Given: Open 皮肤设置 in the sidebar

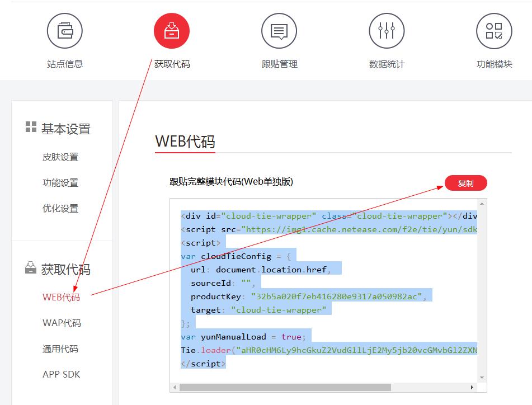Looking at the screenshot, I should click(60, 157).
